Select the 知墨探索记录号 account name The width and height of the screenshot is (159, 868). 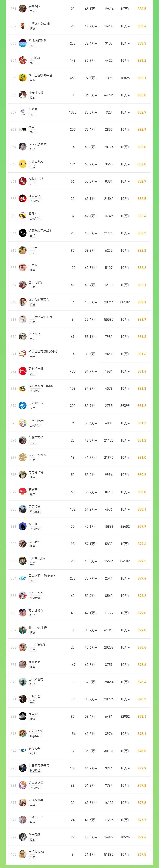point(39,766)
